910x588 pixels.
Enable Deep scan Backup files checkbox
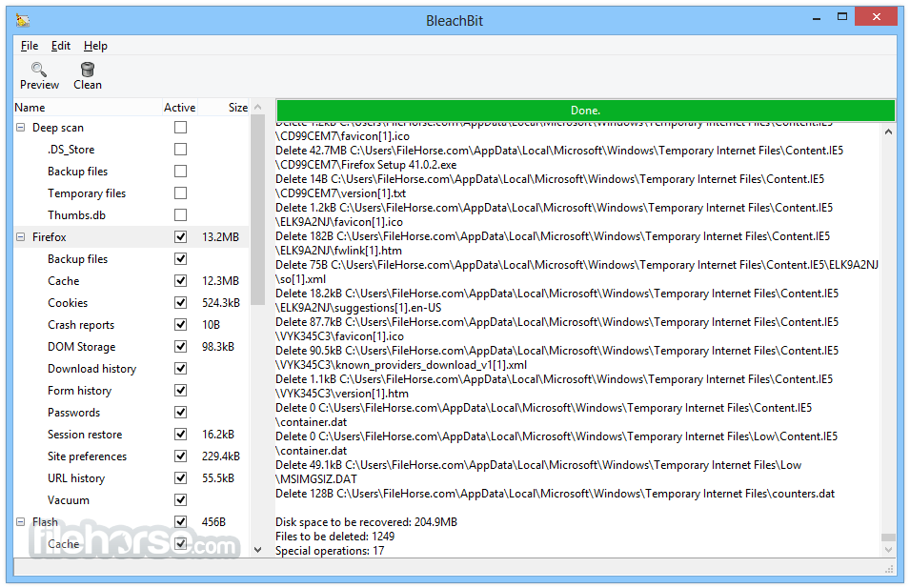(180, 172)
